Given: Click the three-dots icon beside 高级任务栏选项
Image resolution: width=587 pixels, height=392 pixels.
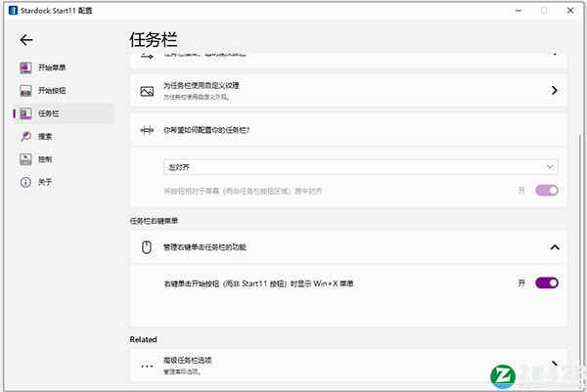Looking at the screenshot, I should (147, 366).
